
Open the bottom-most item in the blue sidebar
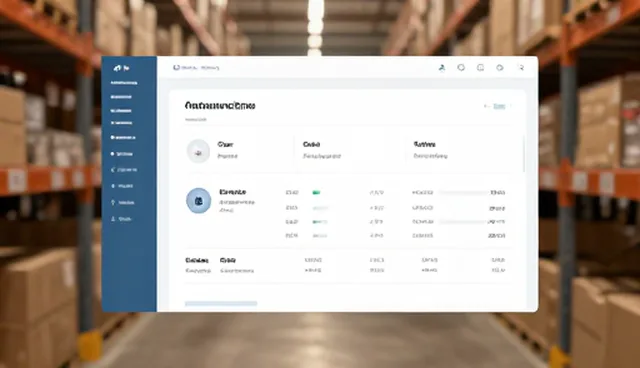click(x=121, y=219)
